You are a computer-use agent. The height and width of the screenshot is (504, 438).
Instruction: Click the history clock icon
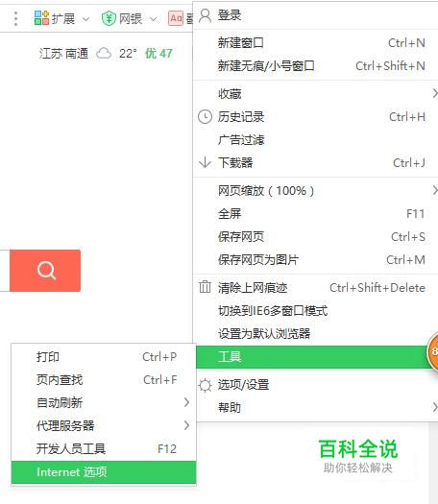[x=205, y=117]
